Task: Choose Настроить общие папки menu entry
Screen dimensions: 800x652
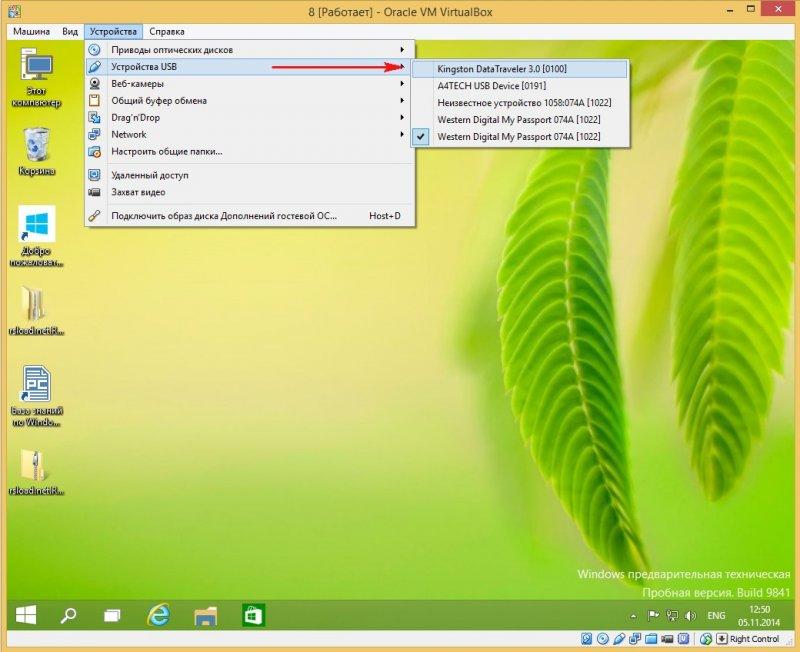Action: click(250, 152)
